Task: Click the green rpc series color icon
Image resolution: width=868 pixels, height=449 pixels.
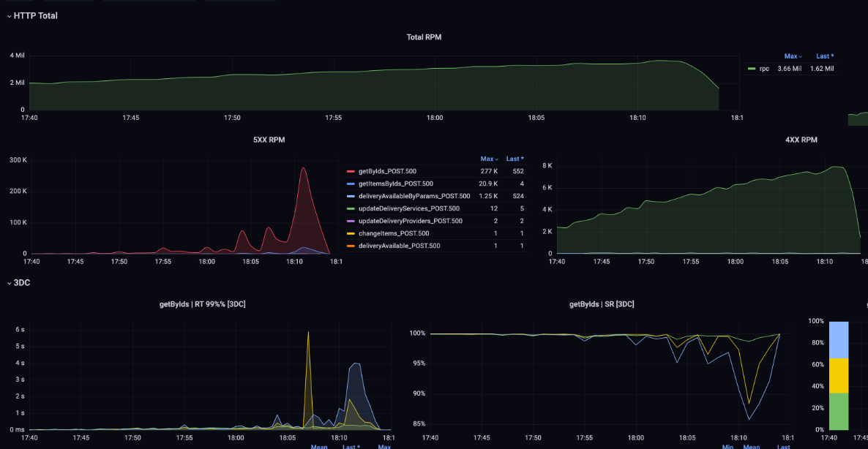Action: tap(752, 69)
